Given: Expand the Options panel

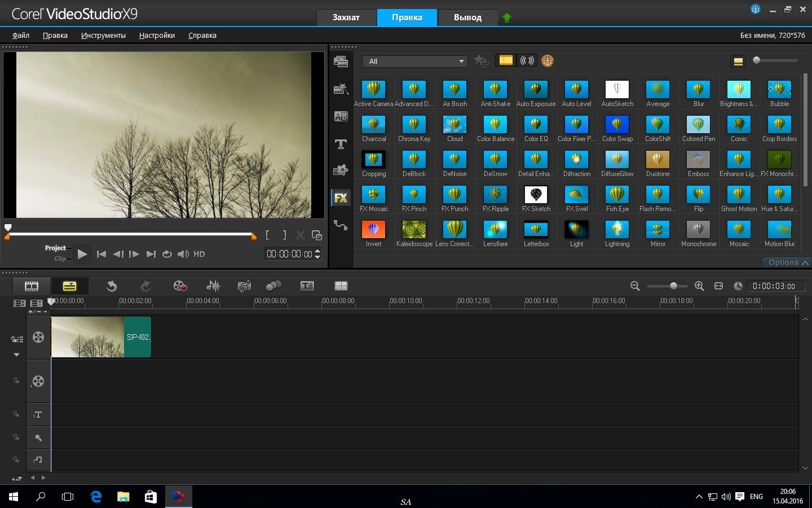Looking at the screenshot, I should click(x=788, y=262).
